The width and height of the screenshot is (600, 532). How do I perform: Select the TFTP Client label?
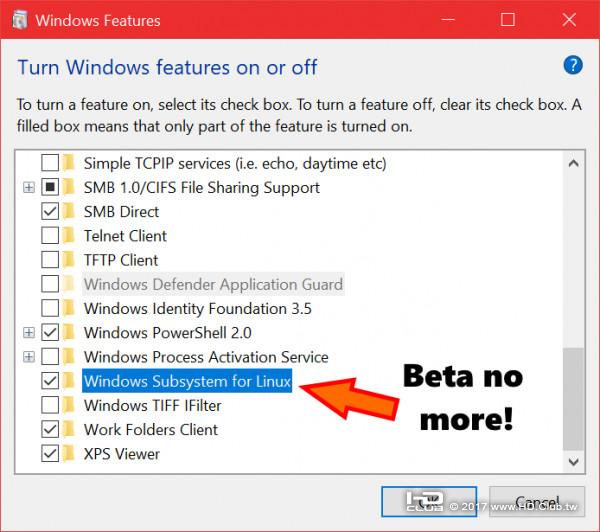pos(121,260)
